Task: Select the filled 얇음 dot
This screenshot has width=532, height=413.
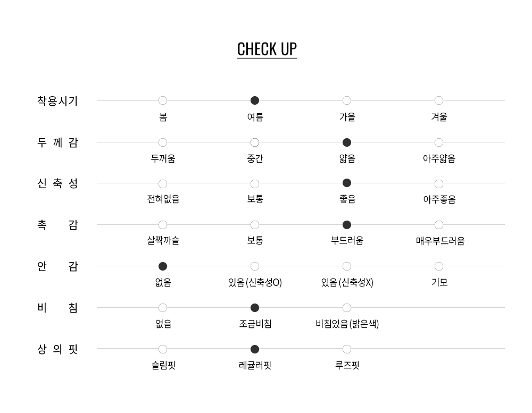Action: [x=347, y=142]
